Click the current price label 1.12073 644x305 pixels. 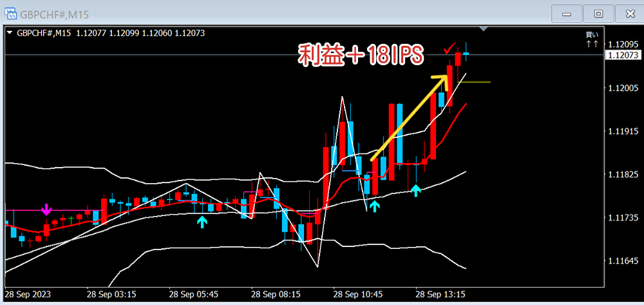coord(623,55)
